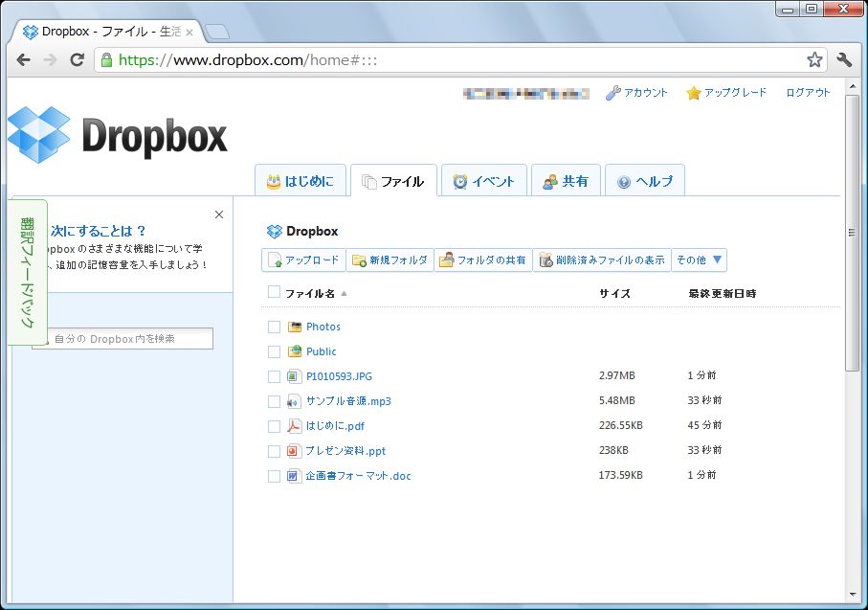Click the アップロード button

[x=304, y=260]
